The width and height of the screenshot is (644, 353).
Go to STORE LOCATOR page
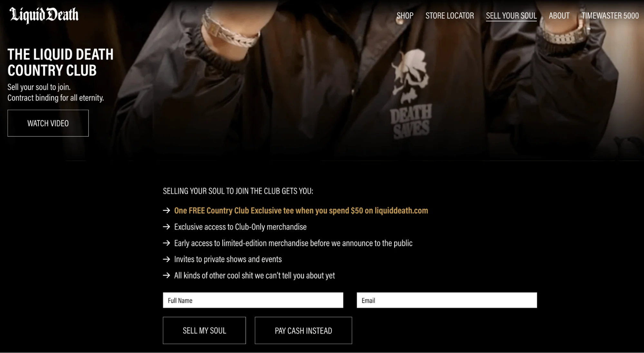click(x=449, y=15)
